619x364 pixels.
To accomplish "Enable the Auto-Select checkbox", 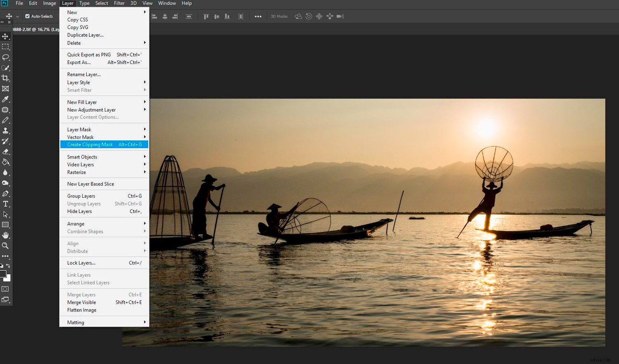I will pyautogui.click(x=27, y=16).
